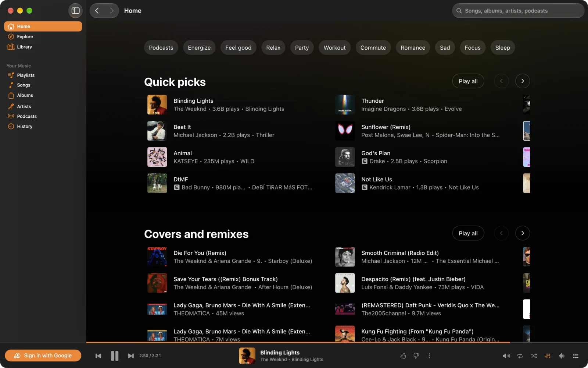The image size is (588, 368).
Task: Show next Covers and remixes page
Action: click(522, 233)
